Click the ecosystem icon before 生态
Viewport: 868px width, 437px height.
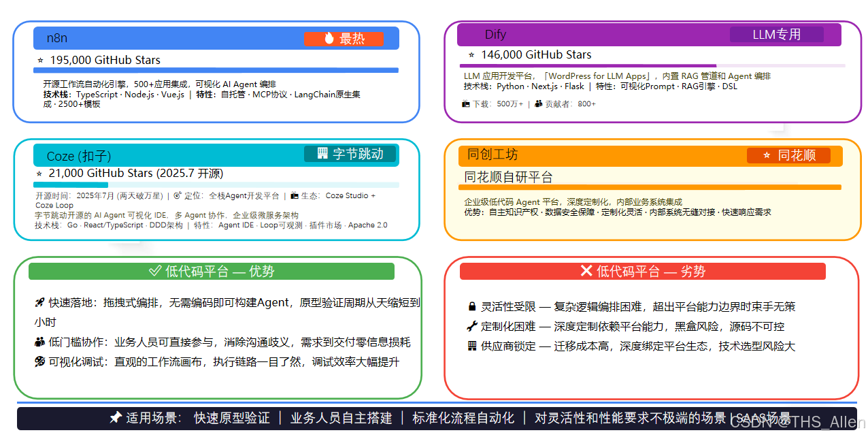(295, 195)
